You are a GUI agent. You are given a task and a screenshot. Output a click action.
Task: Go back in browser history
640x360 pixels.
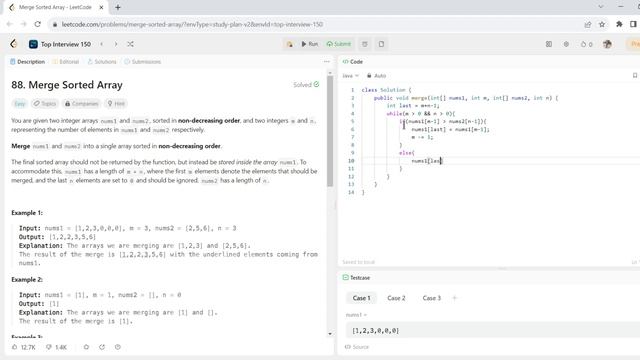coord(9,24)
